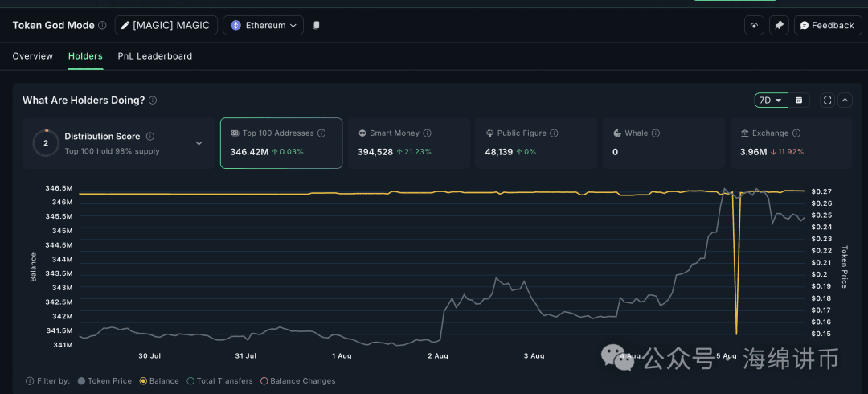Select the Exchange holder card

point(791,143)
